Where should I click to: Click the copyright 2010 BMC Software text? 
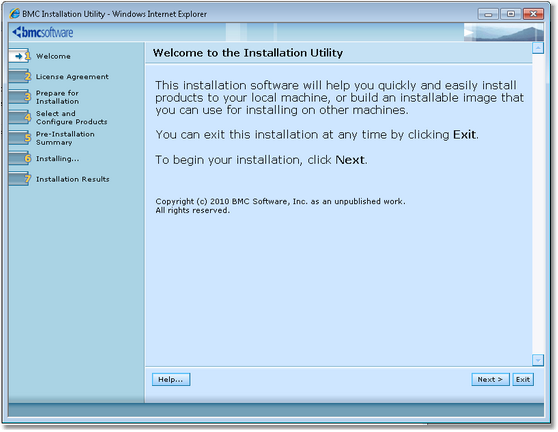point(280,201)
